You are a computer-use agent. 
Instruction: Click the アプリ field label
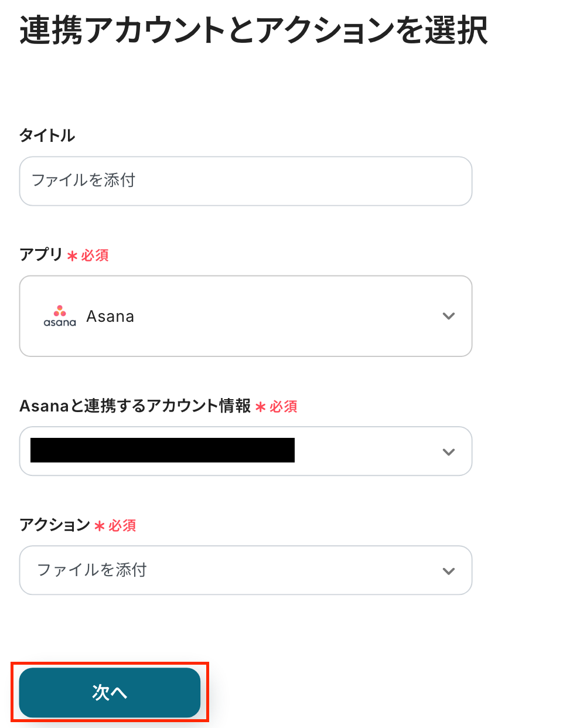pos(41,254)
